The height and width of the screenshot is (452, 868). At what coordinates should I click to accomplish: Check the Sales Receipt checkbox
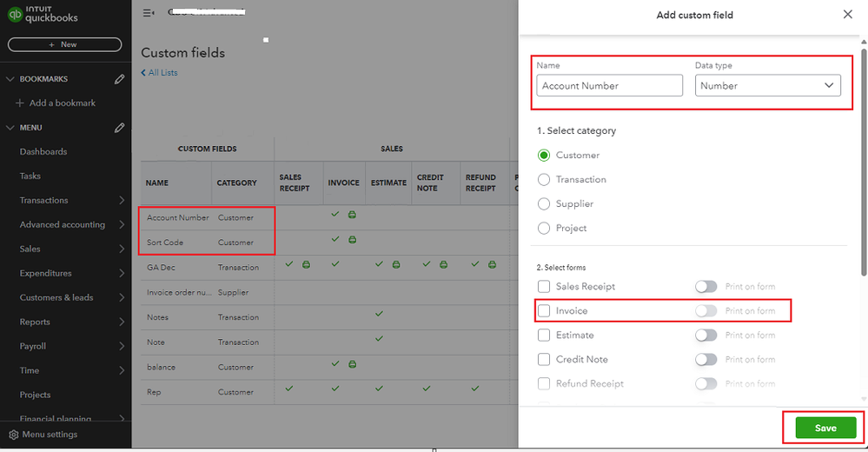pos(544,286)
